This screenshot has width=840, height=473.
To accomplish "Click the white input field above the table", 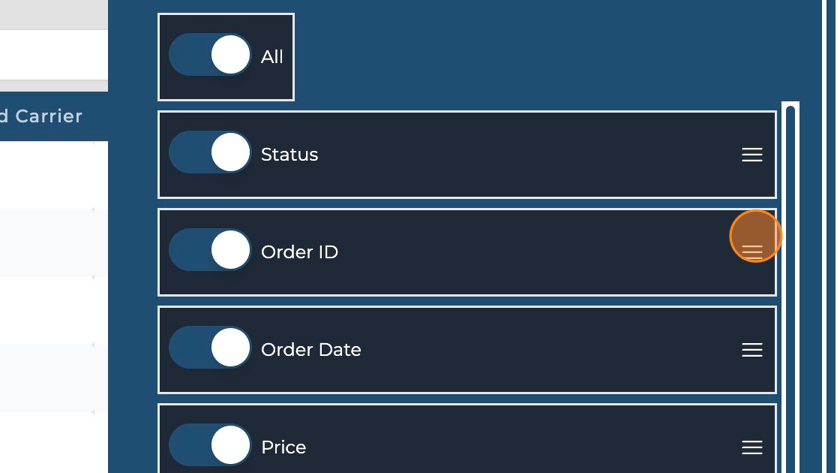I will click(53, 54).
